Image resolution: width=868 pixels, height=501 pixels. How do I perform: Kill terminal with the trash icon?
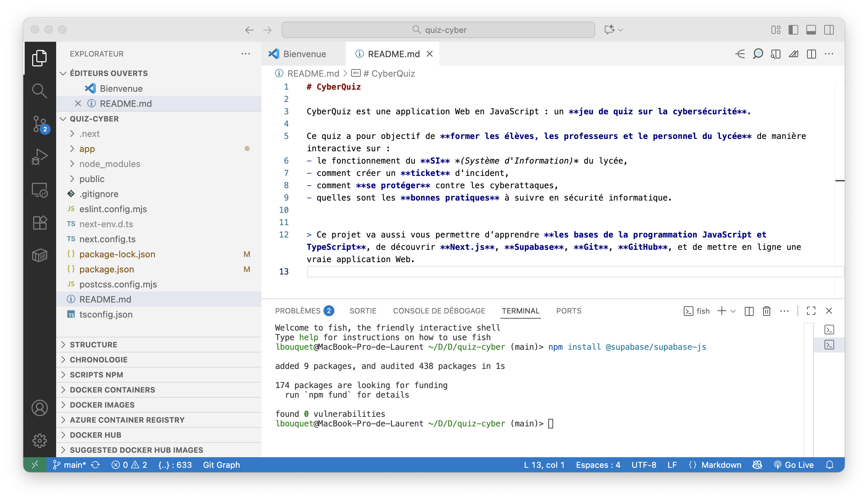coord(766,311)
